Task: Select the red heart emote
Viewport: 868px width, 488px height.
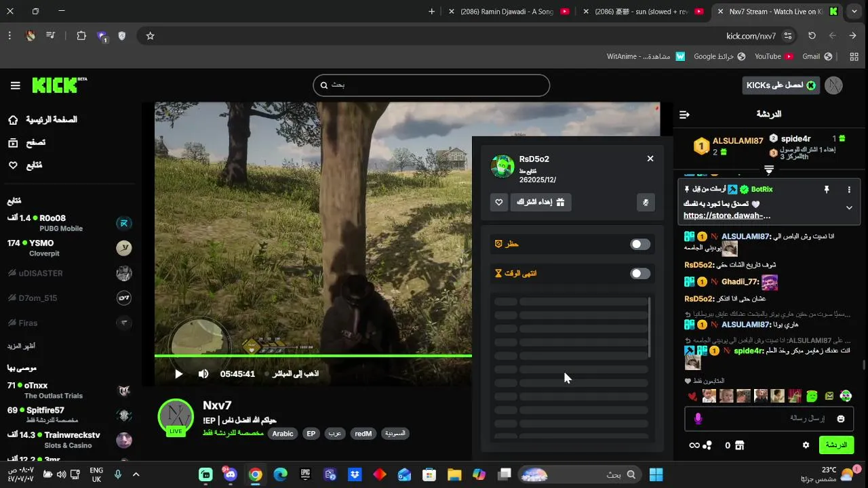Action: [x=692, y=396]
